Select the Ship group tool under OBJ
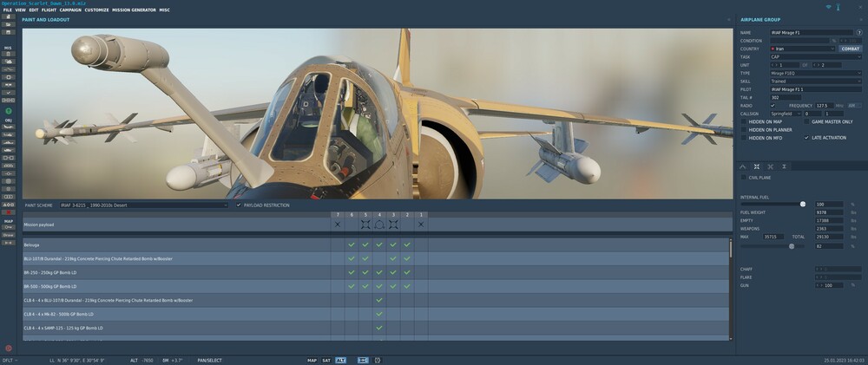The width and height of the screenshot is (868, 365). 9,143
